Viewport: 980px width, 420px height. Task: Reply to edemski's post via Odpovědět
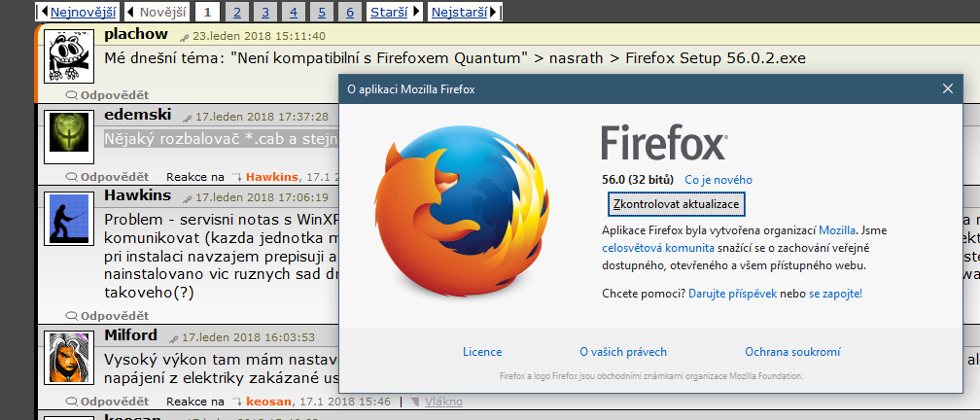point(108,177)
